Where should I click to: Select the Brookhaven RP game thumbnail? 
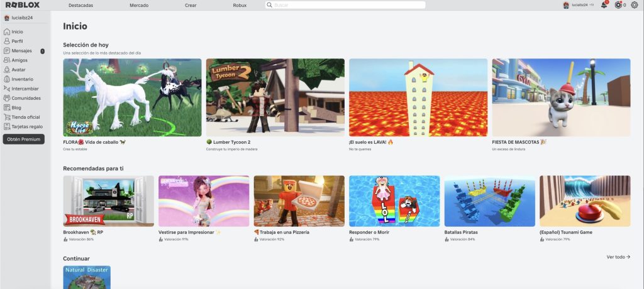tap(108, 201)
